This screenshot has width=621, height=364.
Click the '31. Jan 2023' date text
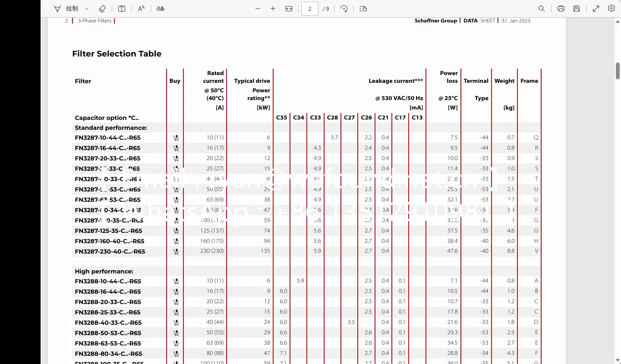516,21
